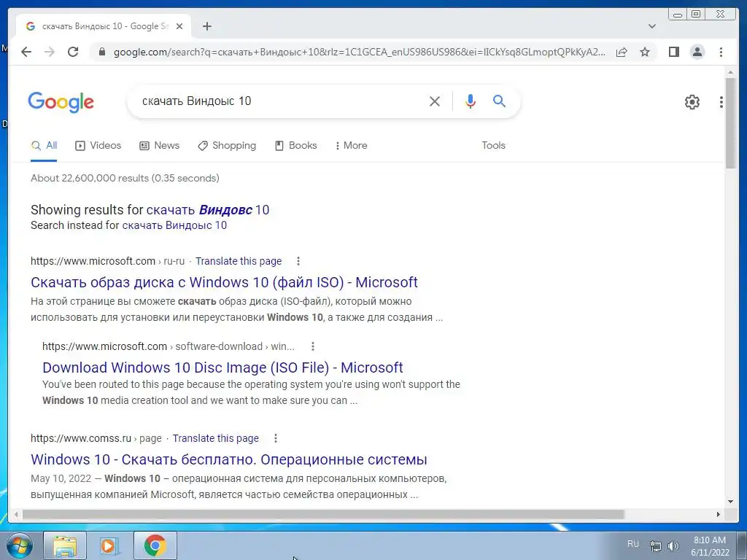Open Download Windows 10 Disc Image result
The image size is (747, 560).
point(222,367)
